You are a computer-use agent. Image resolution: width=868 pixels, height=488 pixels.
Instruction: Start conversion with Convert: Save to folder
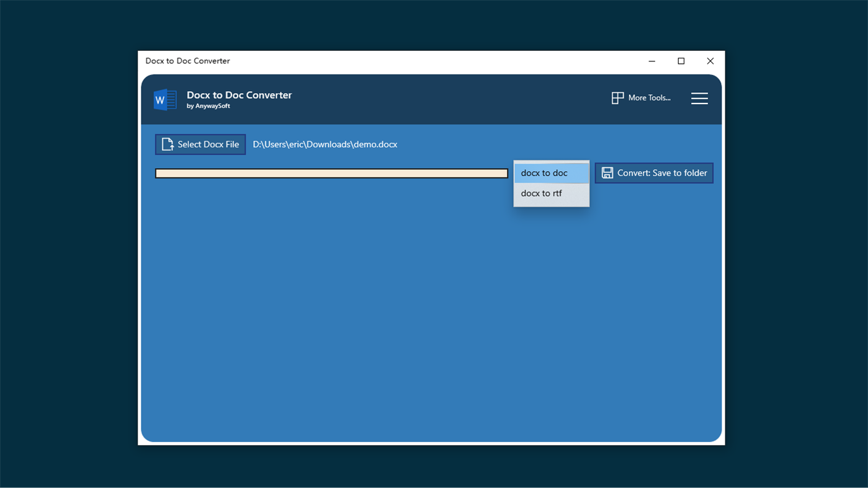(653, 173)
